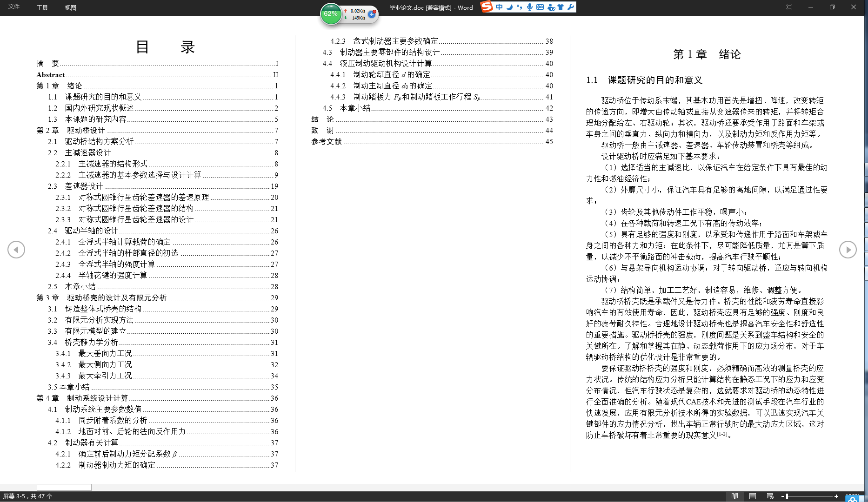868x502 pixels.
Task: Click TOC entry 参考文献
Action: click(x=432, y=142)
